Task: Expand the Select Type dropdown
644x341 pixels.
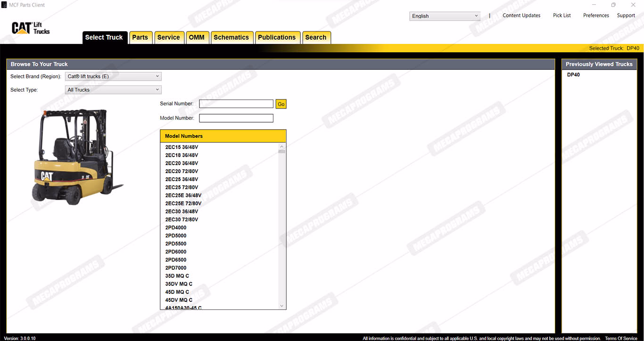Action: coord(113,90)
